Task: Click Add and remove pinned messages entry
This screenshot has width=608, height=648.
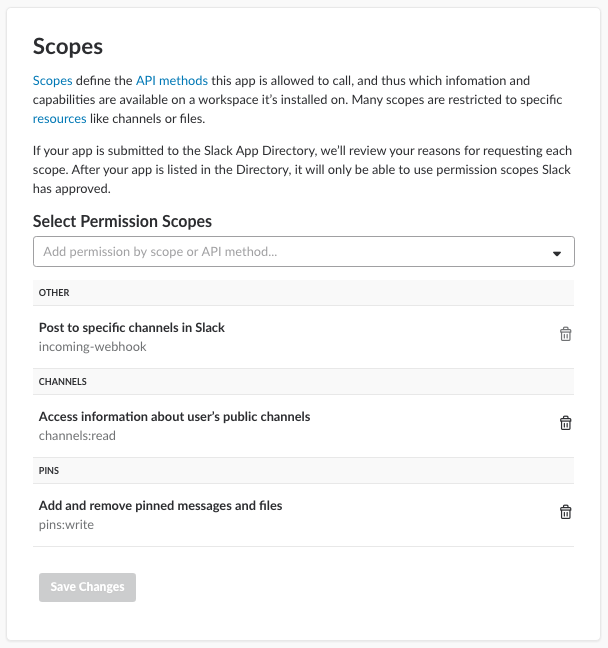Action: 160,505
